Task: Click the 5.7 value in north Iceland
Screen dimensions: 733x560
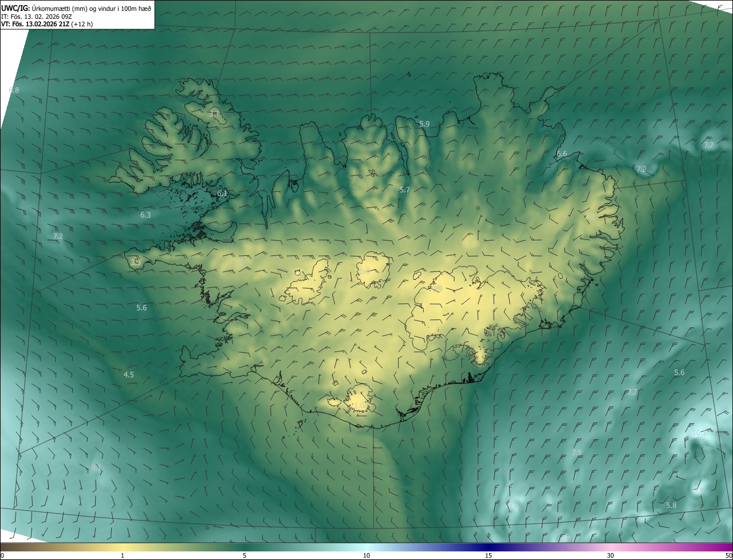Action: pyautogui.click(x=405, y=190)
